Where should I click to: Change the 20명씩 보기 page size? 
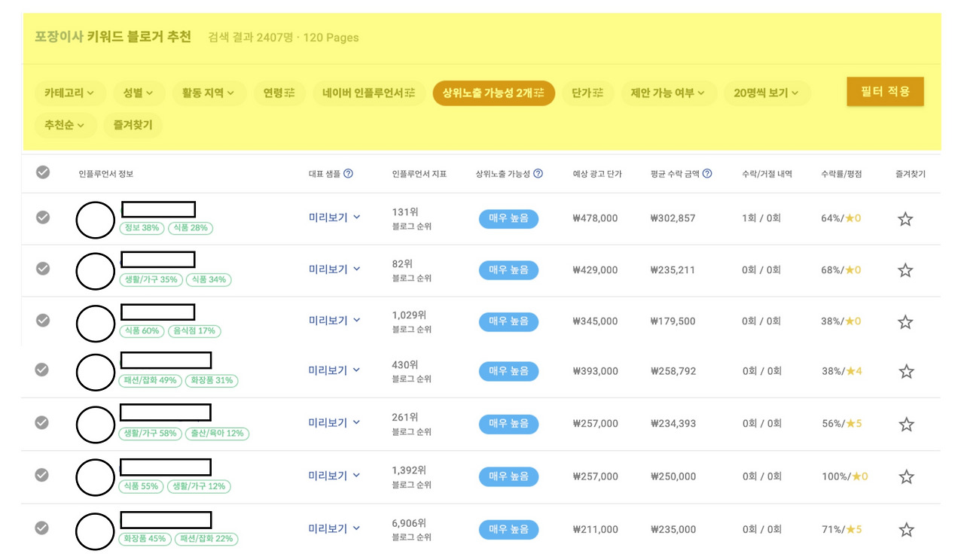coord(767,93)
